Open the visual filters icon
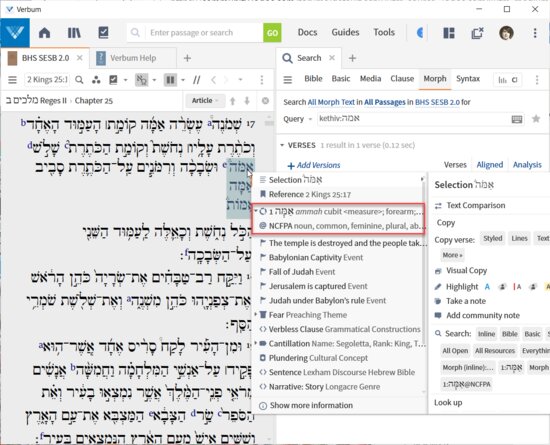Image resolution: width=550 pixels, height=445 pixels. coord(96,80)
